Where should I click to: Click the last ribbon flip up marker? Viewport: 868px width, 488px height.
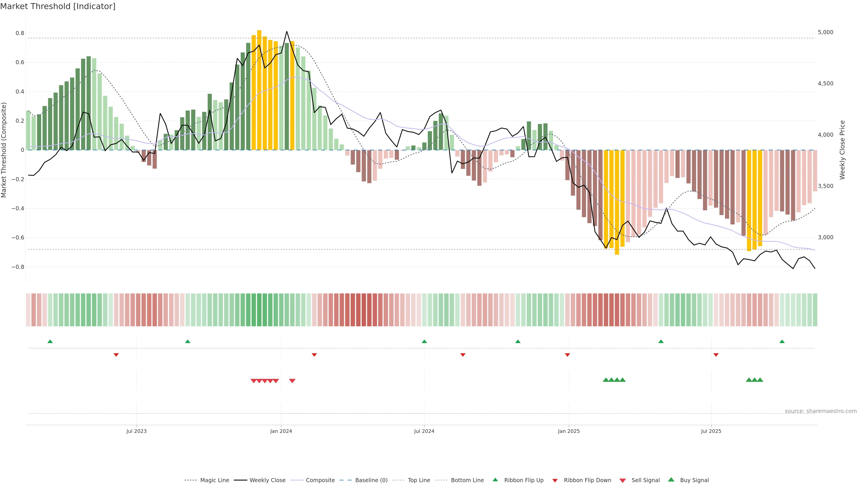[x=782, y=342]
